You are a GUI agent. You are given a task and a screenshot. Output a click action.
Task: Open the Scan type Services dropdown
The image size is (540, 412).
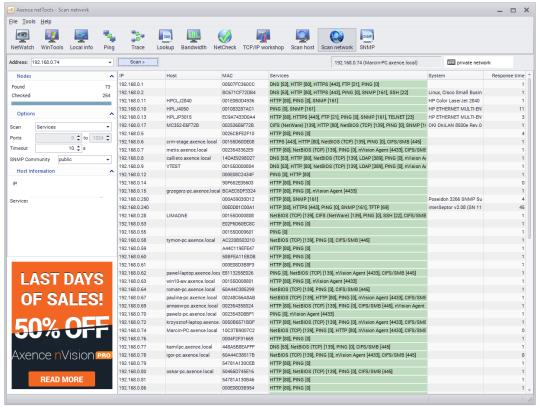tap(73, 127)
